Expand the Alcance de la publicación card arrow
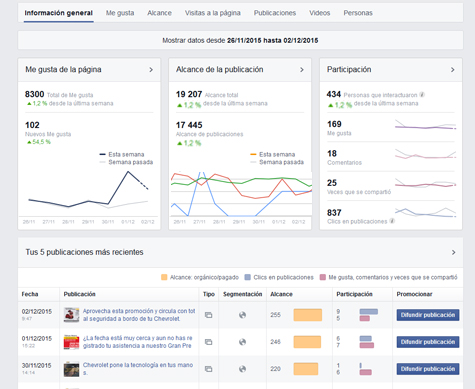Image resolution: width=475 pixels, height=389 pixels. pos(302,70)
